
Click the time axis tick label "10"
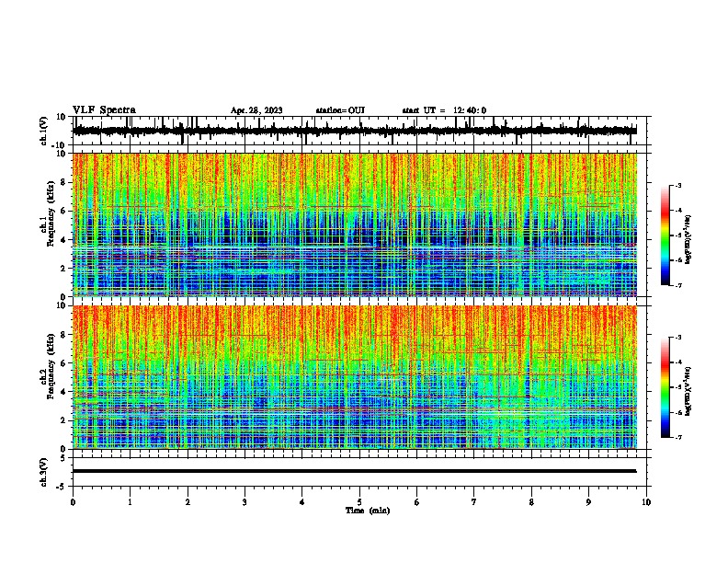[646, 502]
